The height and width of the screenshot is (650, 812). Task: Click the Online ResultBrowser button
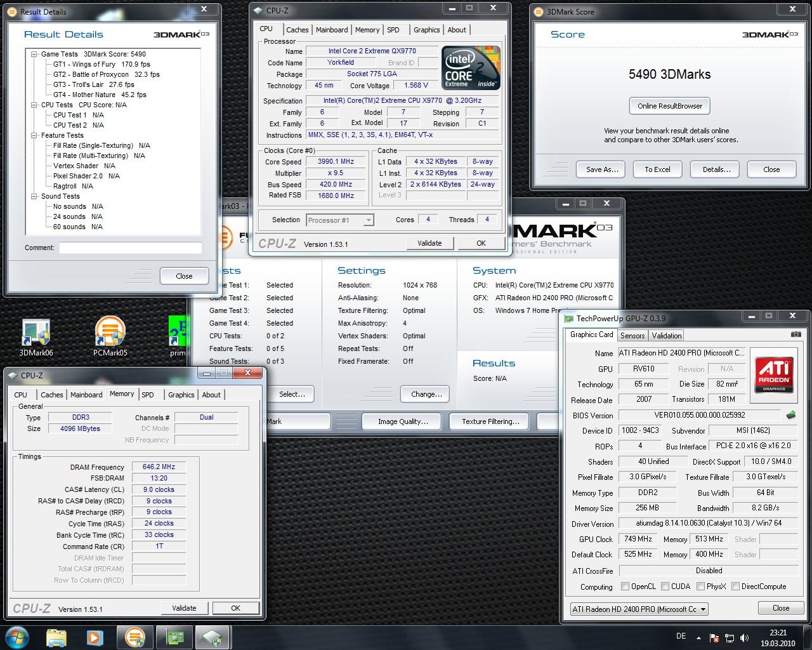pyautogui.click(x=670, y=106)
